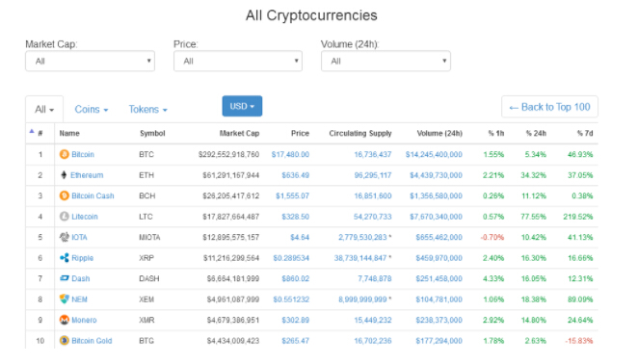Click Litecoin price $328.50

(296, 217)
